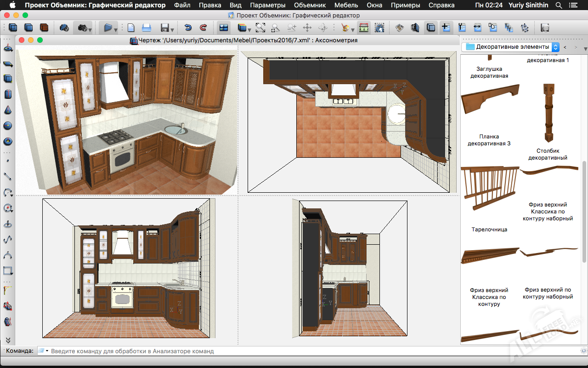
Task: Toggle the wireframe grid box view button
Action: pyautogui.click(x=430, y=28)
